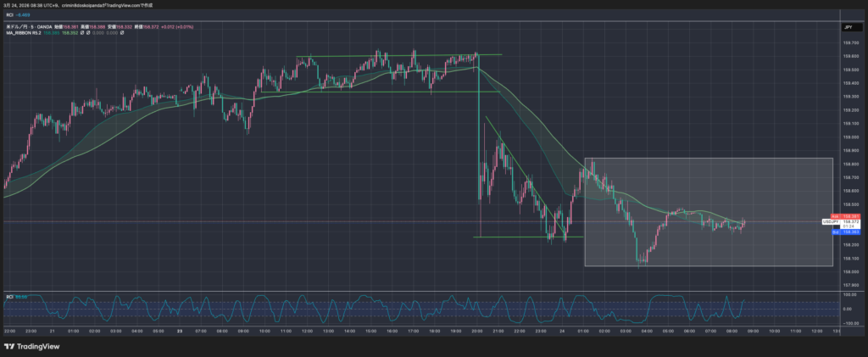The width and height of the screenshot is (868, 357).
Task: Click the date label 23 on time axis
Action: click(177, 330)
